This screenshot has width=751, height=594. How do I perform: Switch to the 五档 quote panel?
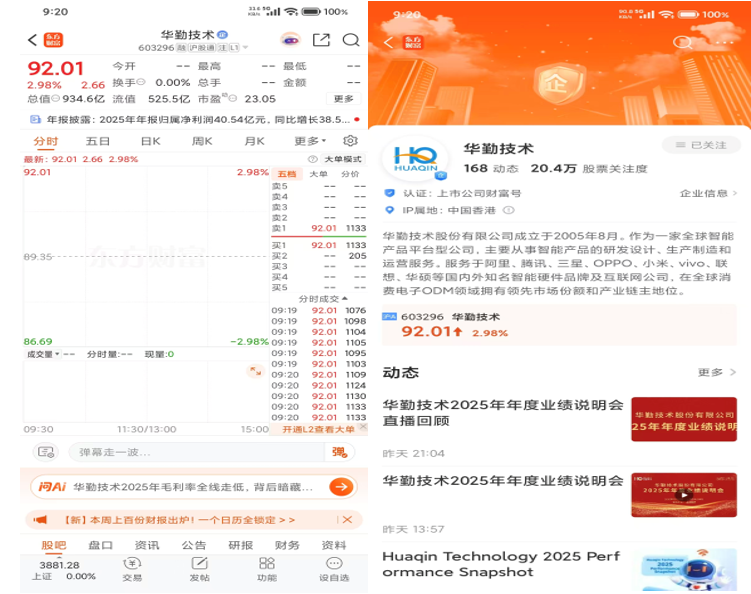point(287,174)
